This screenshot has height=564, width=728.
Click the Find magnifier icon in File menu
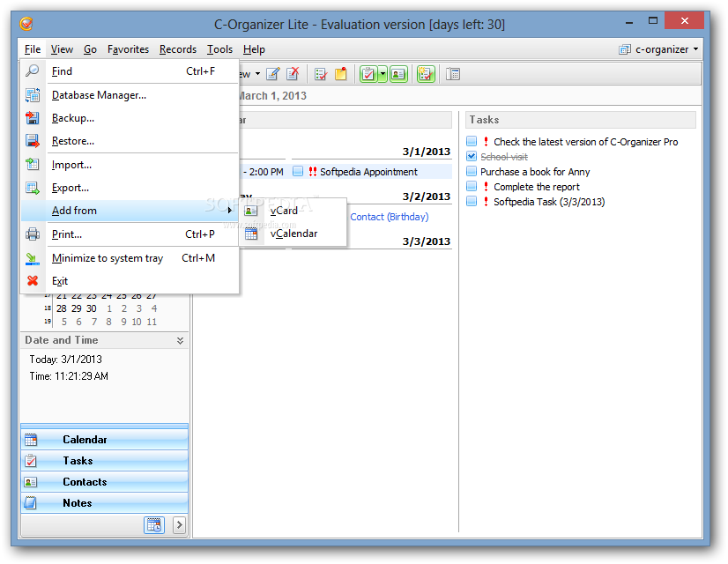tap(32, 71)
